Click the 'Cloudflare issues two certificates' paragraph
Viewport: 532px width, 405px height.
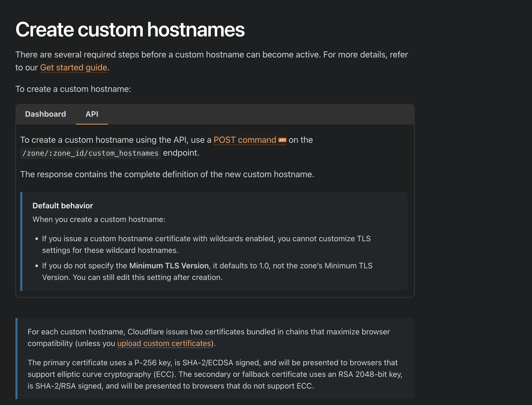[209, 332]
